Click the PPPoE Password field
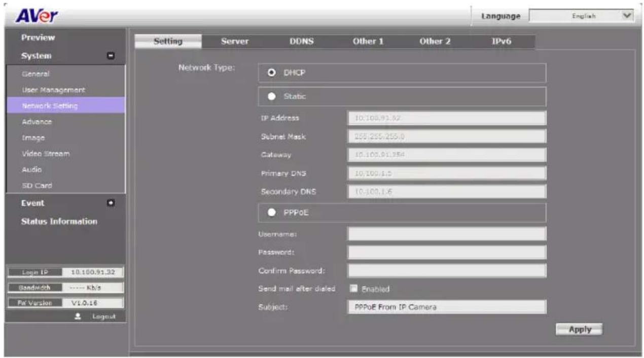 pyautogui.click(x=447, y=252)
